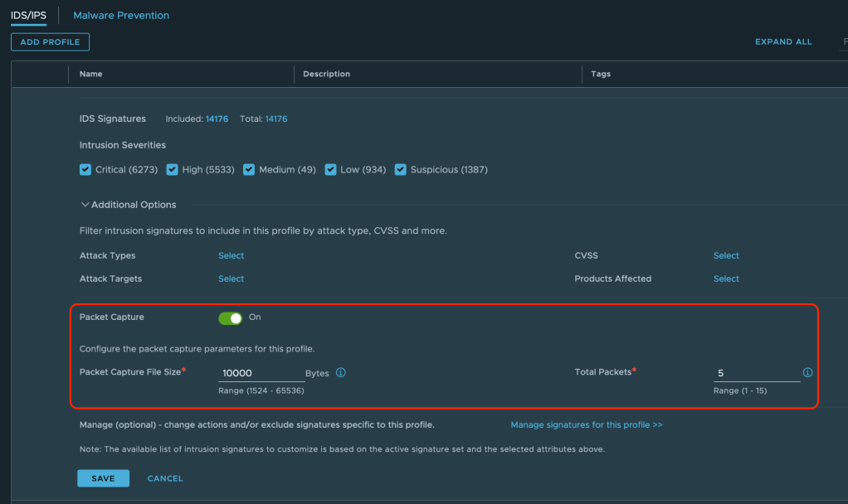Open Attack Targets Select picker

[x=231, y=279]
